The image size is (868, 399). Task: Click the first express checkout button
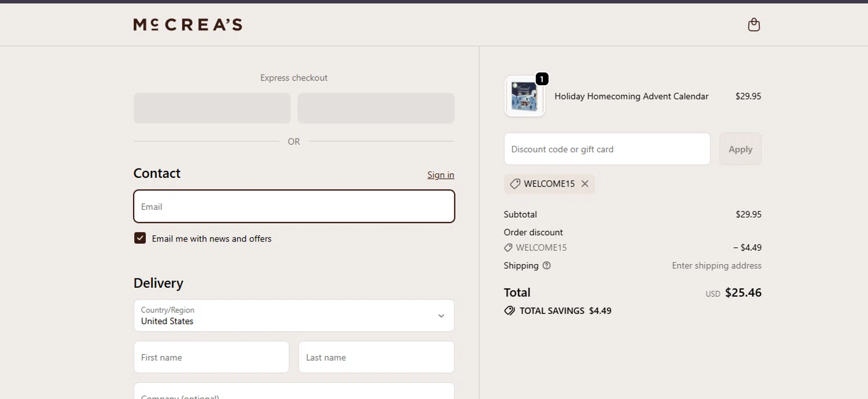coord(212,108)
